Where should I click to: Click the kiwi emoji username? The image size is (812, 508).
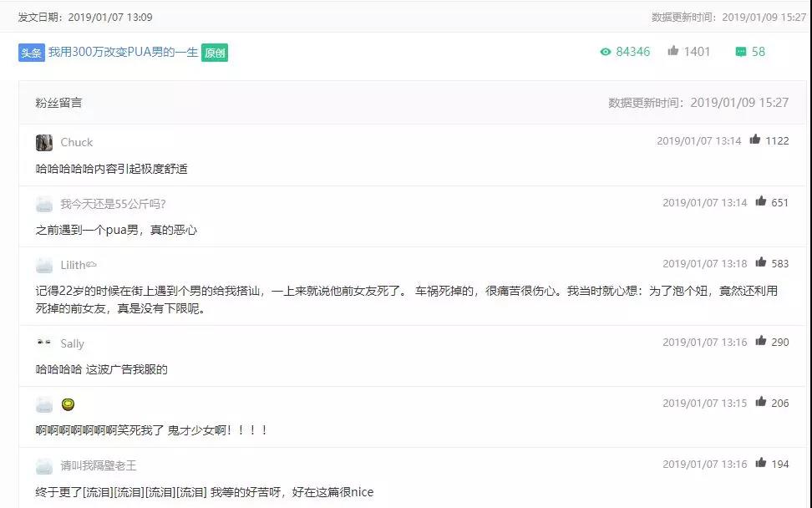[68, 404]
